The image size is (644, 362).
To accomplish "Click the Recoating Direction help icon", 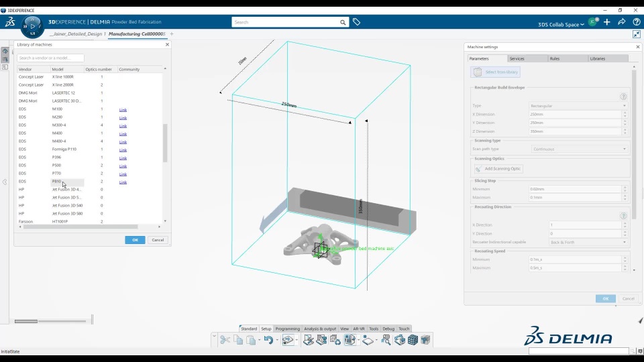I will click(623, 216).
